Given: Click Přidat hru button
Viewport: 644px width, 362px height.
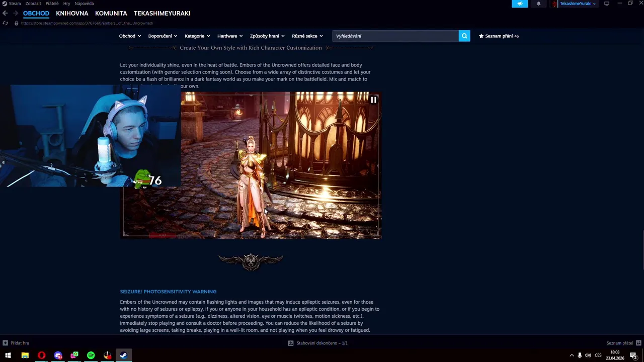Looking at the screenshot, I should coord(16,343).
